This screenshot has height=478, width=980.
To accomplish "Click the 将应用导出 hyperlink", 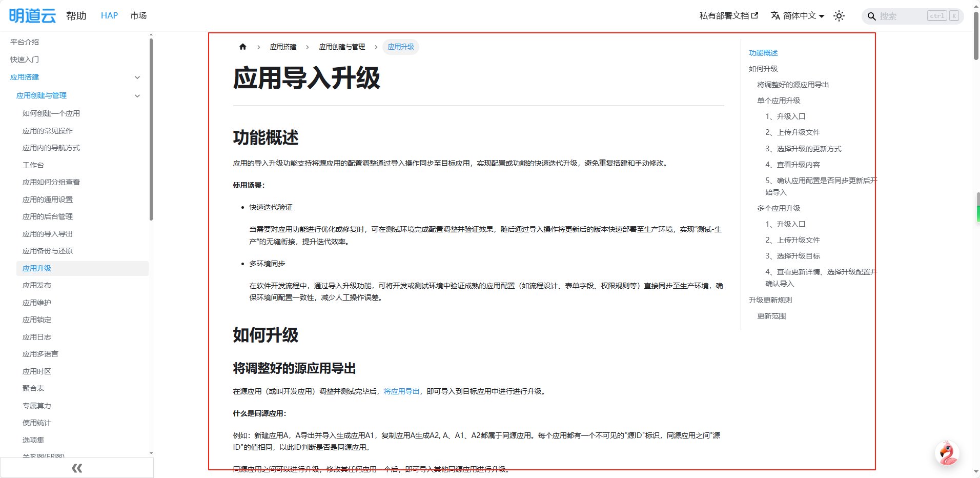I will click(x=401, y=391).
